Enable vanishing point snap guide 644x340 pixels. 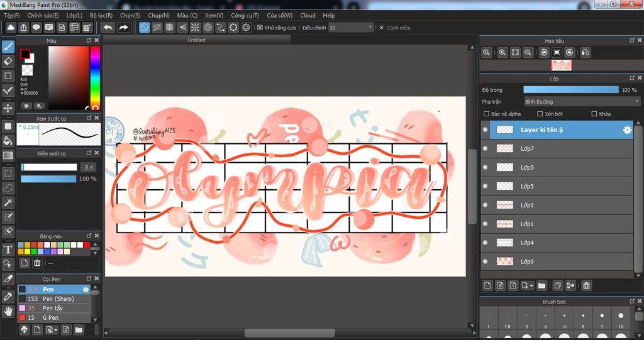tap(182, 28)
